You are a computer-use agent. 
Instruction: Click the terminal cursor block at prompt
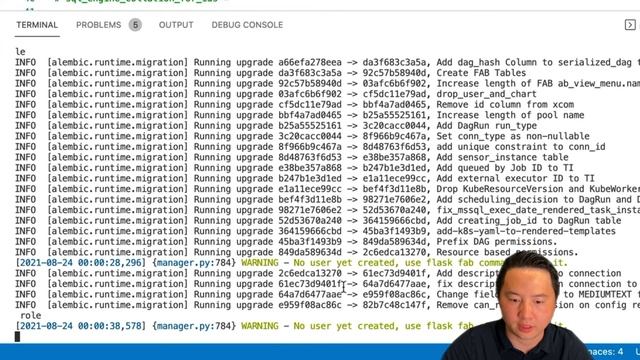17,336
